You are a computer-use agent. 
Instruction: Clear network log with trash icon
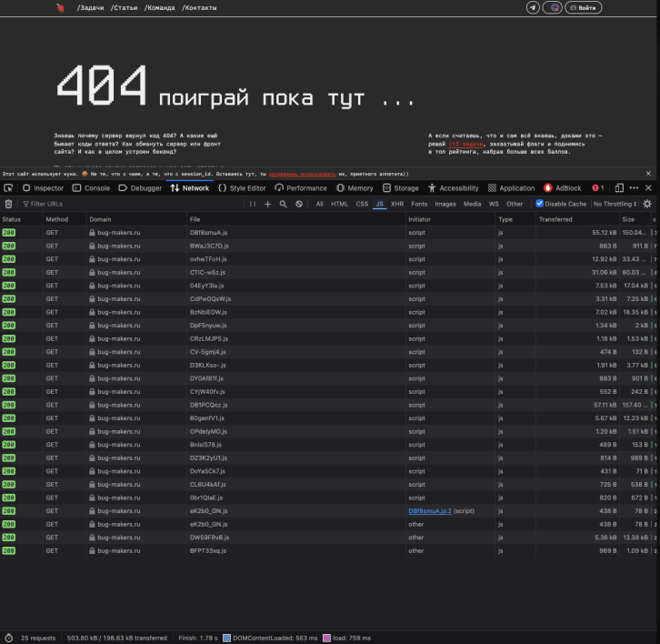pos(8,204)
